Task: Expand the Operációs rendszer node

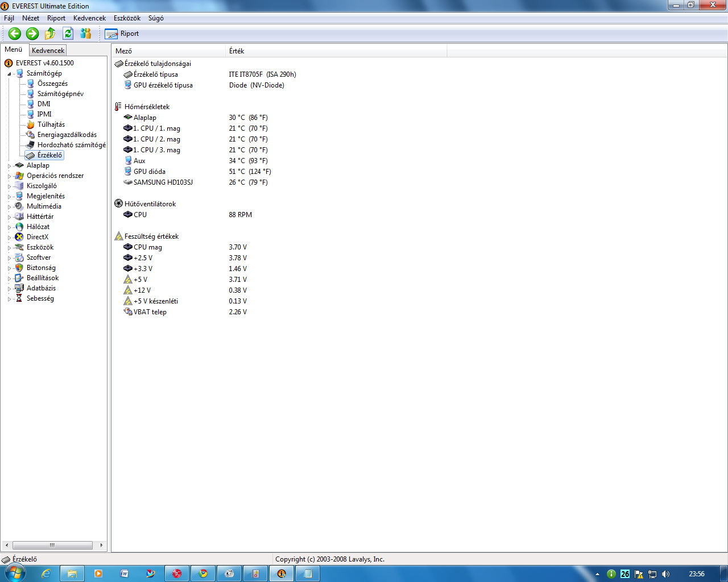Action: pyautogui.click(x=9, y=176)
